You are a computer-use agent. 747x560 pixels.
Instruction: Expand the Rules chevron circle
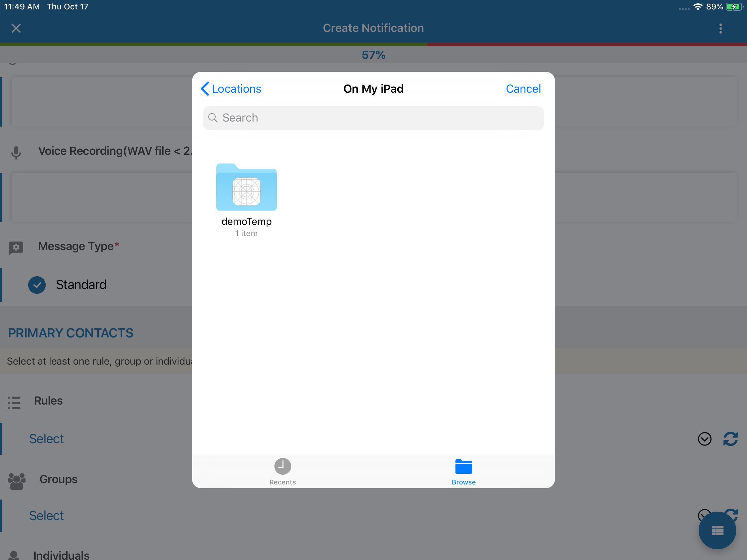(704, 439)
